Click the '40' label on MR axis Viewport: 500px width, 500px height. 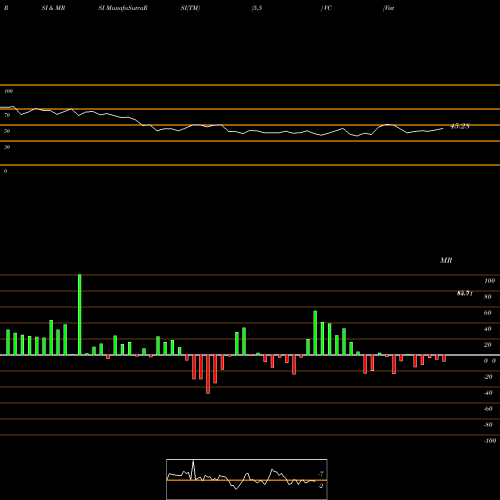point(487,329)
